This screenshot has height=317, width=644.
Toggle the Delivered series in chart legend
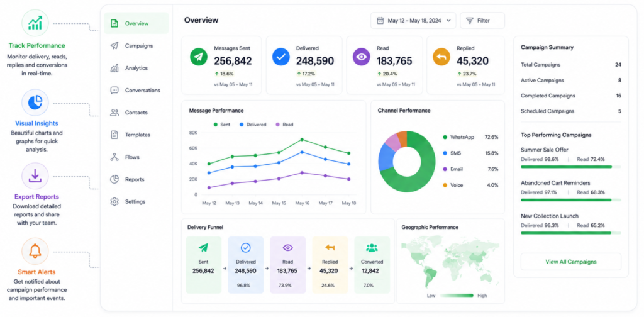253,125
